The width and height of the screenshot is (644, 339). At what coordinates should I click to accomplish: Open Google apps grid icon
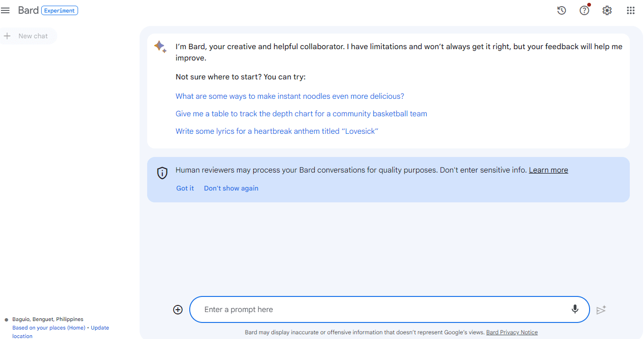tap(631, 10)
